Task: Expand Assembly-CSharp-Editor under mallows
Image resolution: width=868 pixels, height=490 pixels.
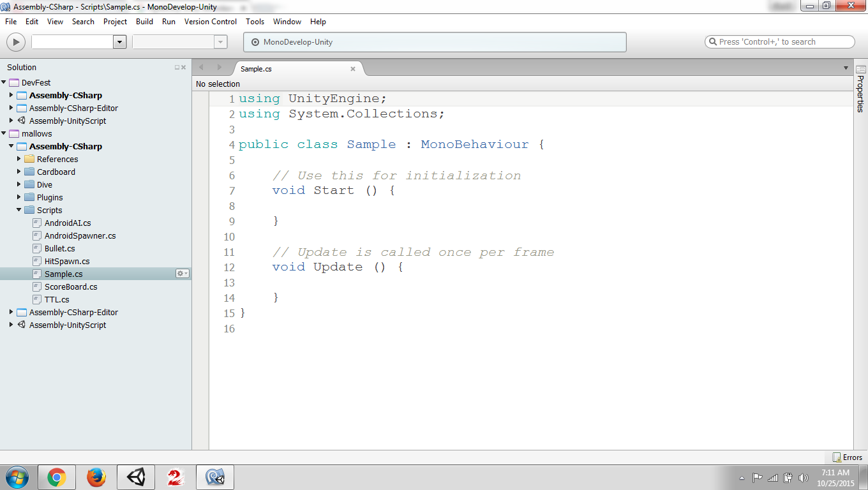Action: 11,312
